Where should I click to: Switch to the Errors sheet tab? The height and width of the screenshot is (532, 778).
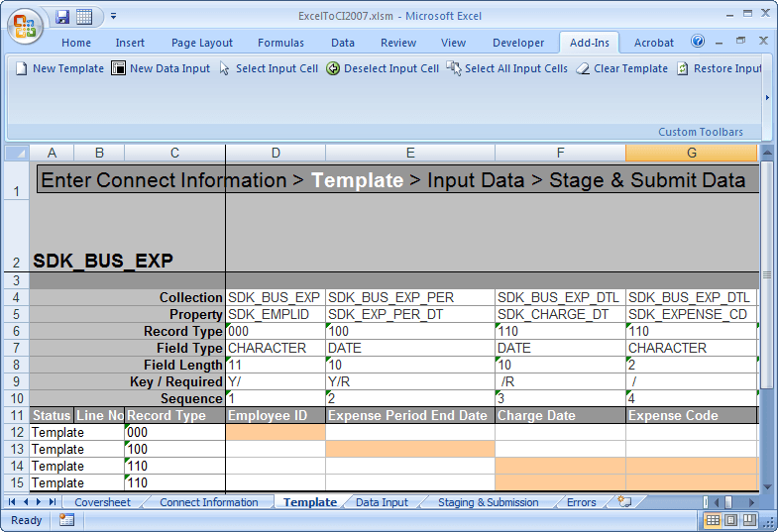pyautogui.click(x=581, y=502)
